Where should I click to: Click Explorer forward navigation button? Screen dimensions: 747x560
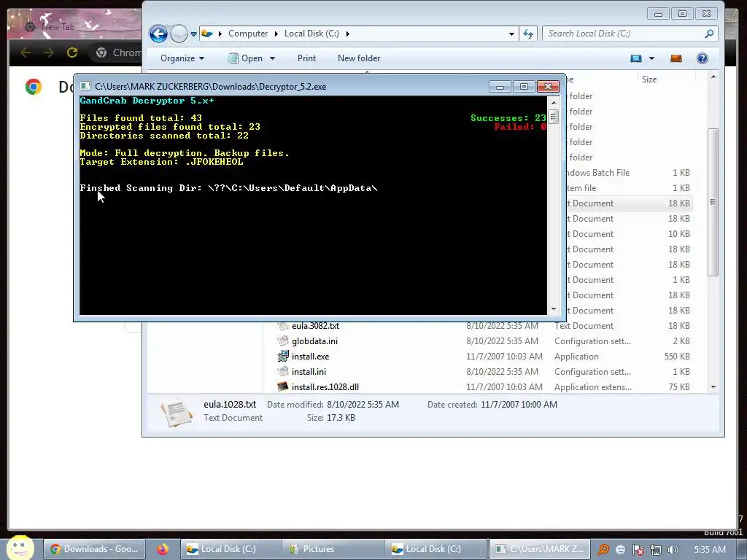[x=179, y=34]
